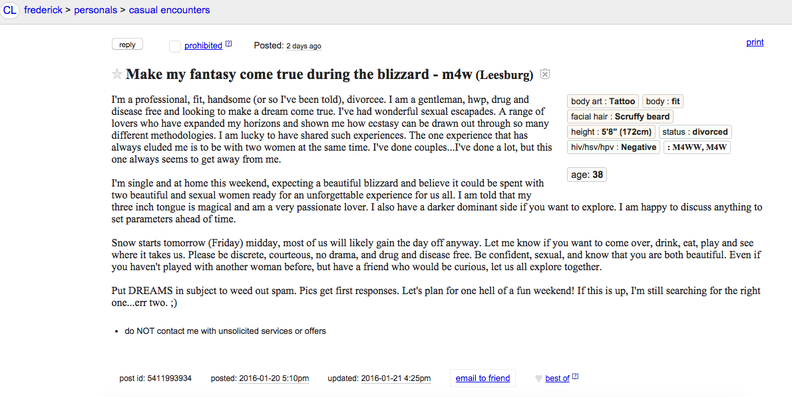Click the updated date 2016-01-21 4:25pm
Image resolution: width=792 pixels, height=397 pixels.
[x=395, y=378]
